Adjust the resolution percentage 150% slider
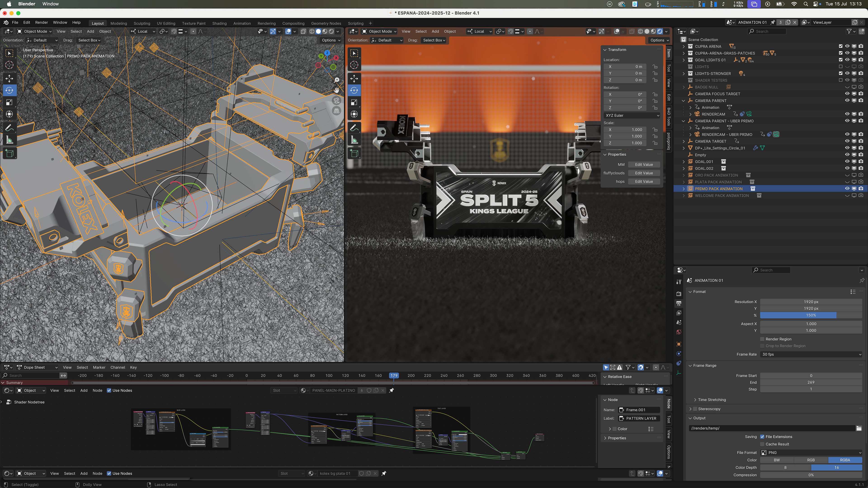868x488 pixels. [811, 315]
